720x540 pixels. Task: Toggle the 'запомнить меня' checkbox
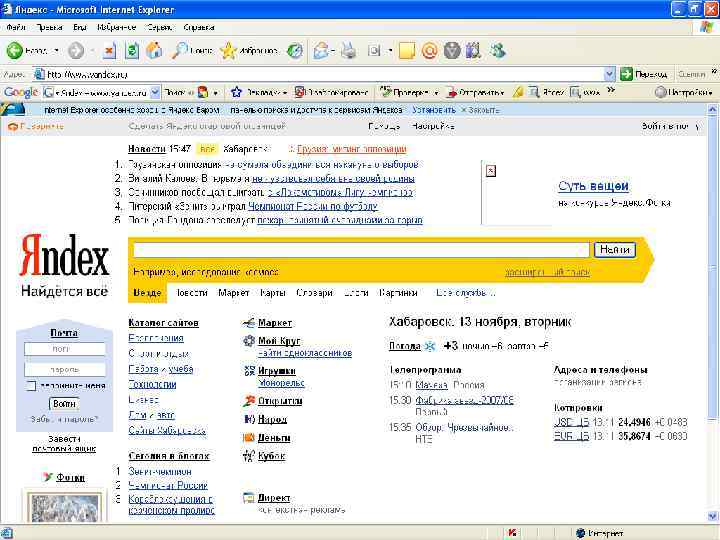point(30,386)
